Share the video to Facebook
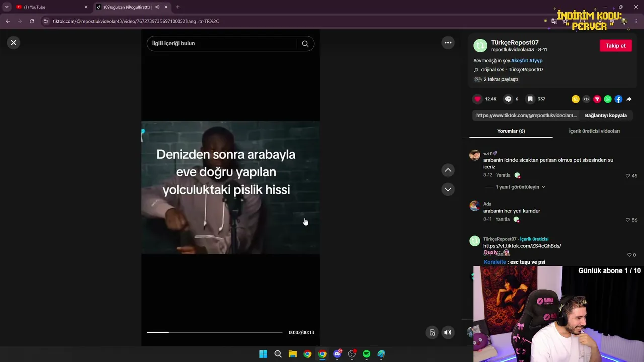The height and width of the screenshot is (362, 644). tap(618, 99)
